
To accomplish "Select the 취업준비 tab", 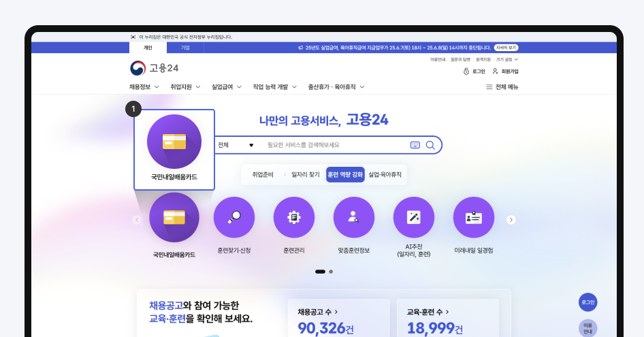I will coord(263,175).
